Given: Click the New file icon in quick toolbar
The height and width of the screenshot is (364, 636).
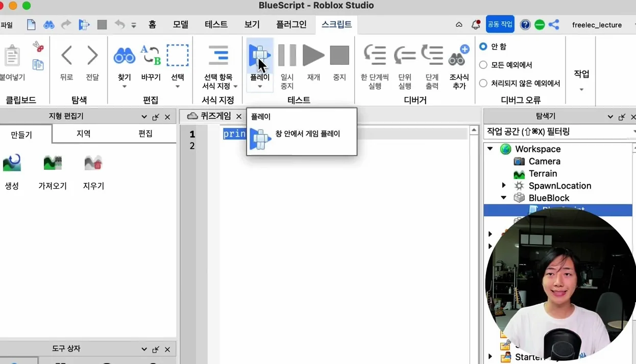Looking at the screenshot, I should coord(31,24).
